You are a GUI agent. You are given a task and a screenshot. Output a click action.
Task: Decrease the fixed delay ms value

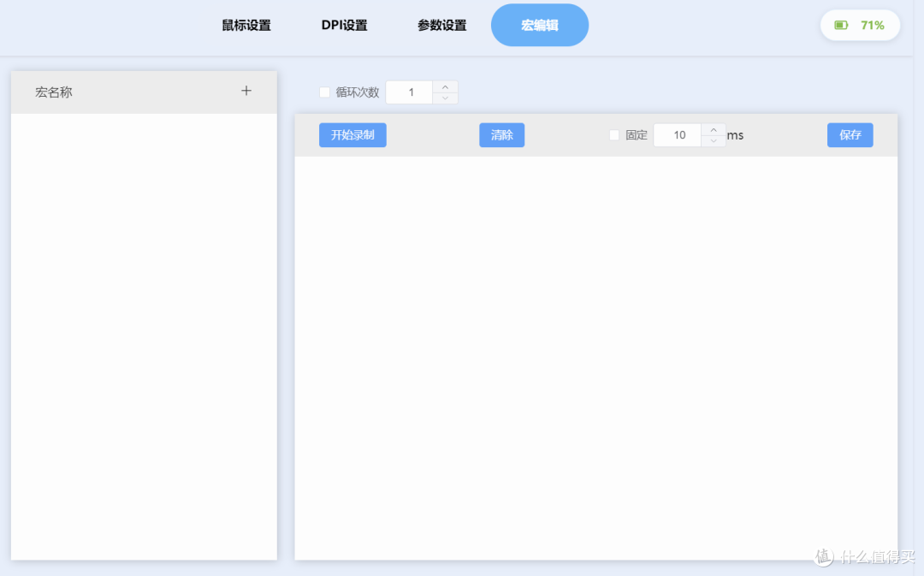point(714,141)
